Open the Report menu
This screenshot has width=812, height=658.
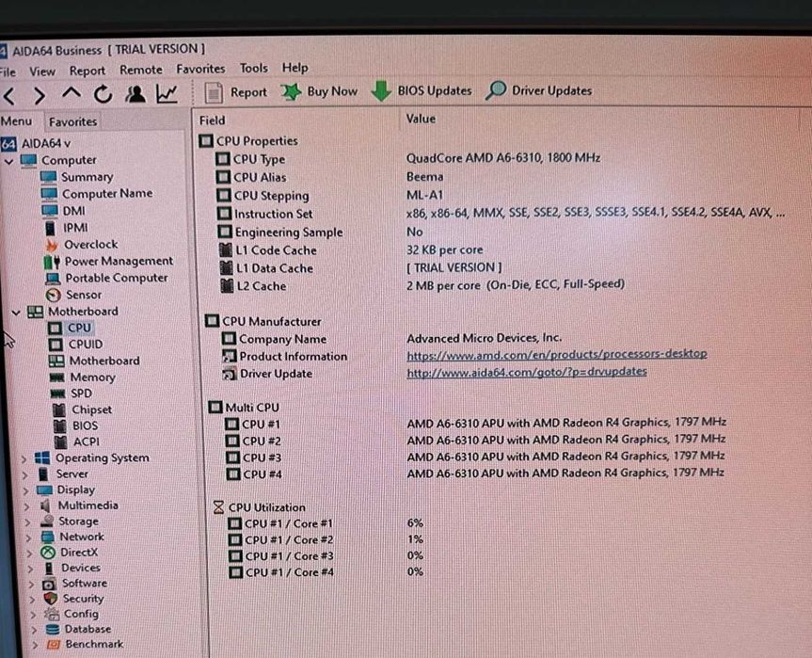click(x=87, y=71)
